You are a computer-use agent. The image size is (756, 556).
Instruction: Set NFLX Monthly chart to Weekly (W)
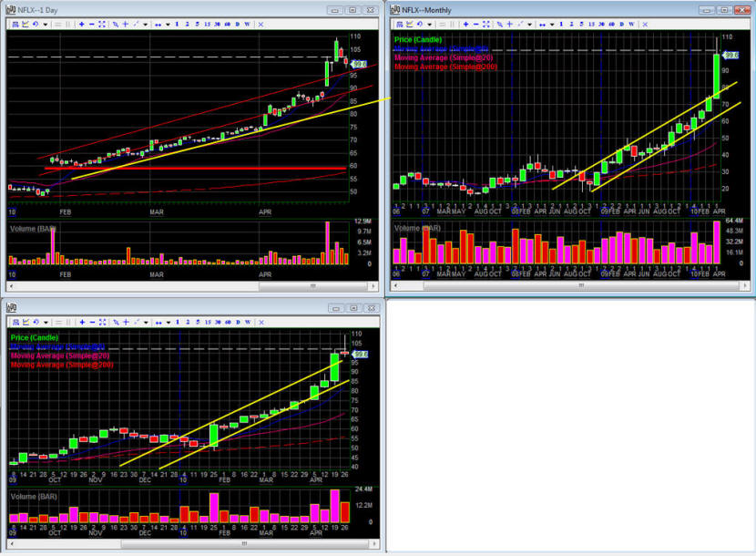point(631,24)
